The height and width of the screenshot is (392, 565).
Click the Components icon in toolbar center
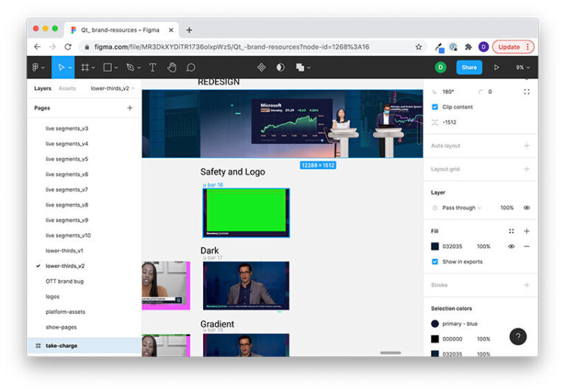tap(261, 67)
